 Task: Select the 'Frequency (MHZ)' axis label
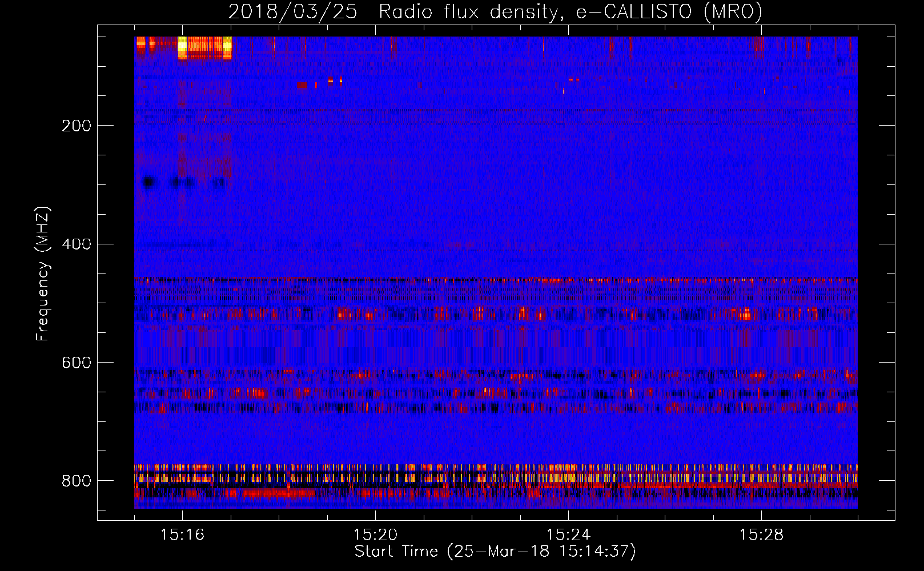click(x=43, y=274)
